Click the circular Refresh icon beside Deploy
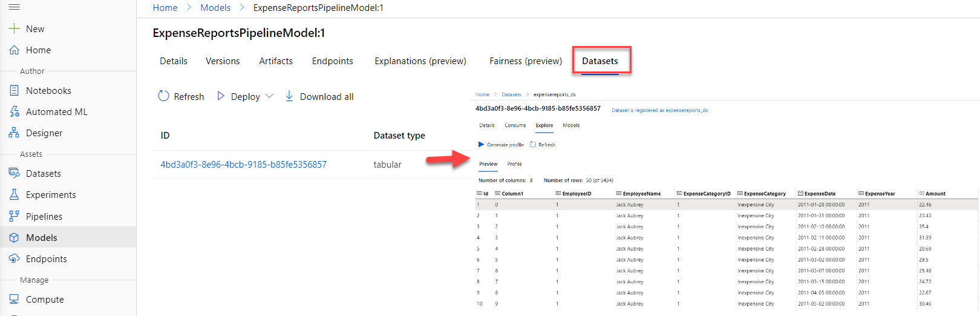Viewport: 980px width, 316px height. click(163, 96)
